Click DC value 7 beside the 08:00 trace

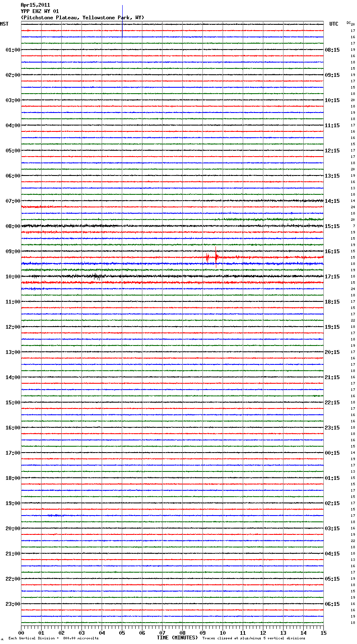(x=354, y=226)
